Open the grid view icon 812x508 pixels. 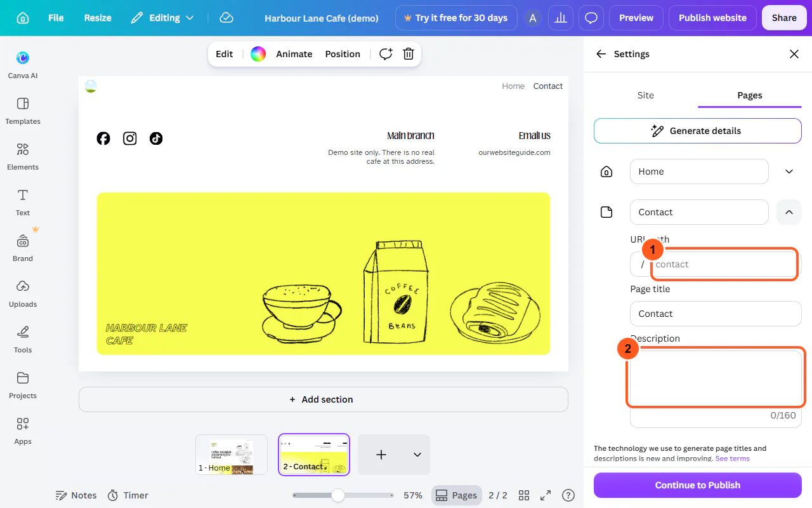point(524,495)
